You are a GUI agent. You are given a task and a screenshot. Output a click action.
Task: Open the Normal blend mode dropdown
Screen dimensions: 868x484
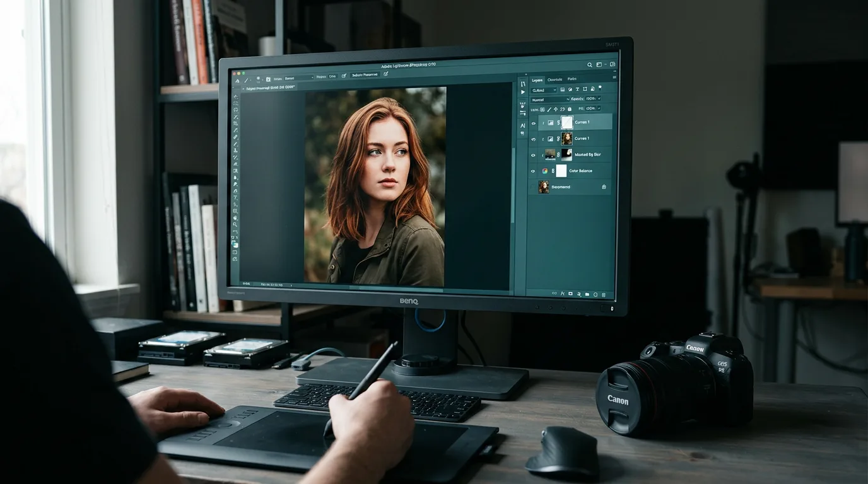click(x=550, y=100)
